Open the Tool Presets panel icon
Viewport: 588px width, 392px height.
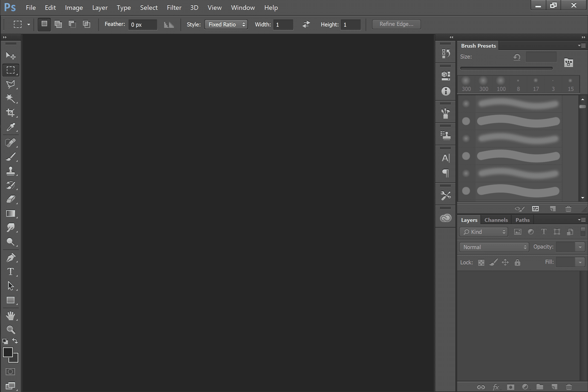pos(446,195)
